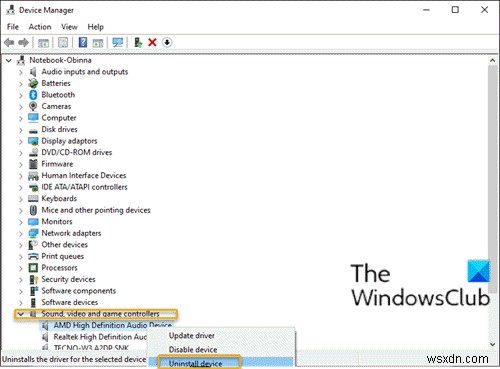Screen dimensions: 500x369
Task: Expand the Monitors node
Action: tap(21, 222)
